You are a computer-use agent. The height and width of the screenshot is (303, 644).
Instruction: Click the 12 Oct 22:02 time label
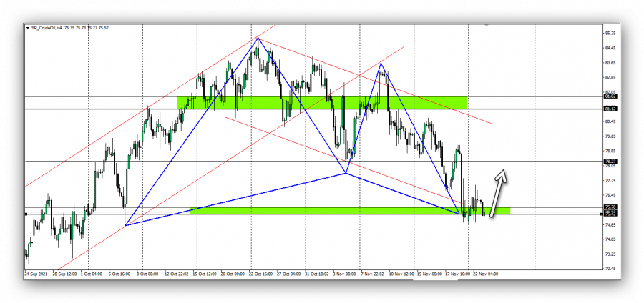pyautogui.click(x=177, y=274)
